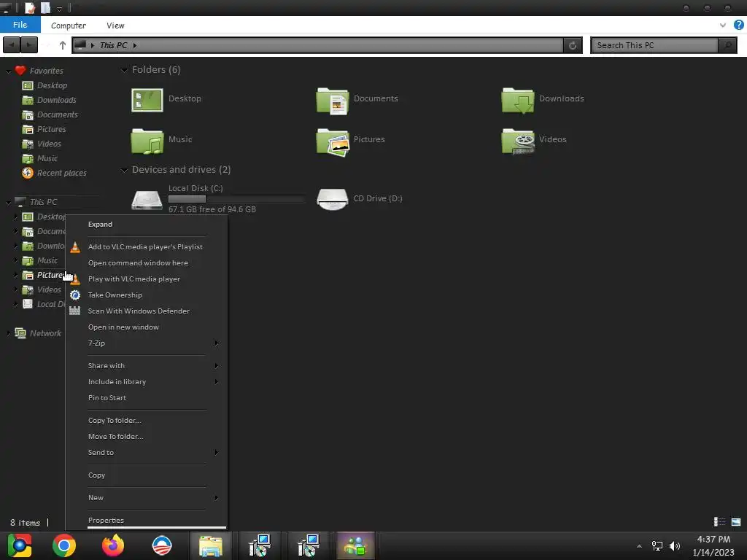Image resolution: width=747 pixels, height=560 pixels.
Task: Open File Explorer taskbar icon
Action: pos(211,545)
